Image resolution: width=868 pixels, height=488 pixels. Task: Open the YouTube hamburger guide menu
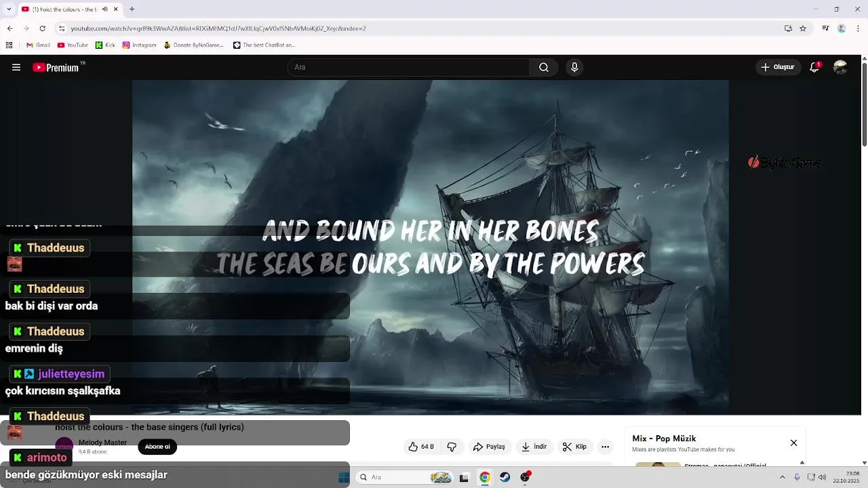tap(16, 67)
